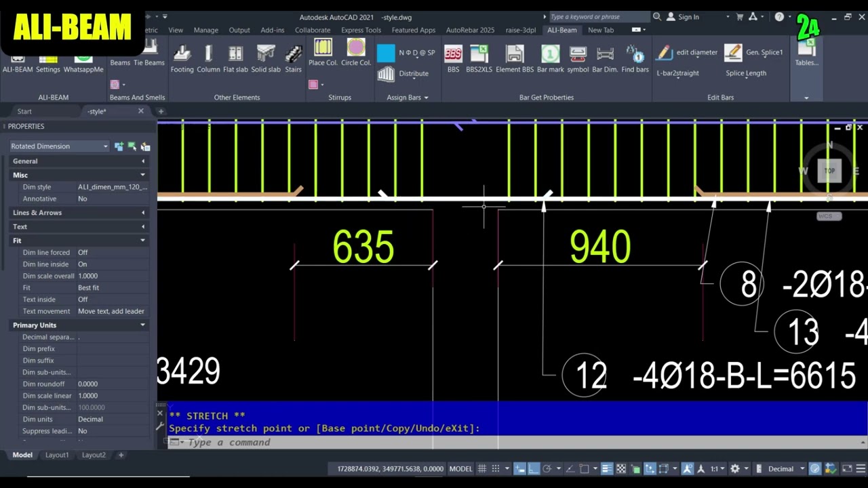Open the View ribbon tab
Image resolution: width=868 pixels, height=488 pixels.
pos(176,30)
